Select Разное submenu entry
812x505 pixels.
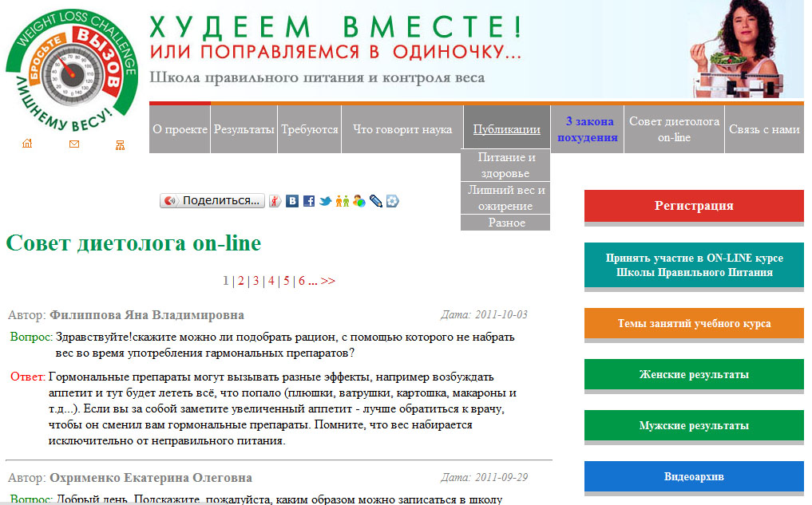[x=505, y=223]
